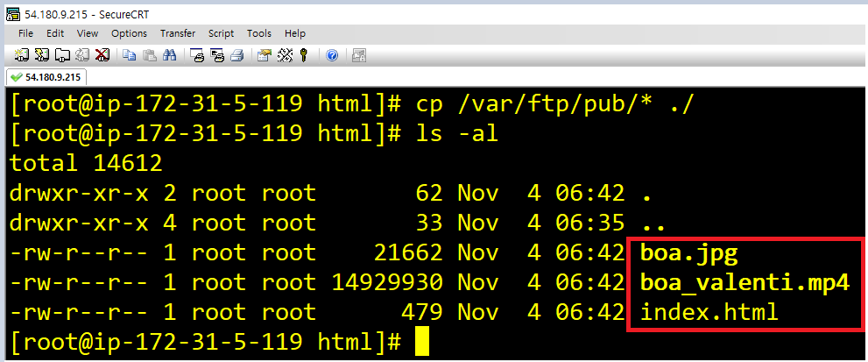Image resolution: width=868 pixels, height=362 pixels.
Task: Open the View menu
Action: [x=88, y=33]
